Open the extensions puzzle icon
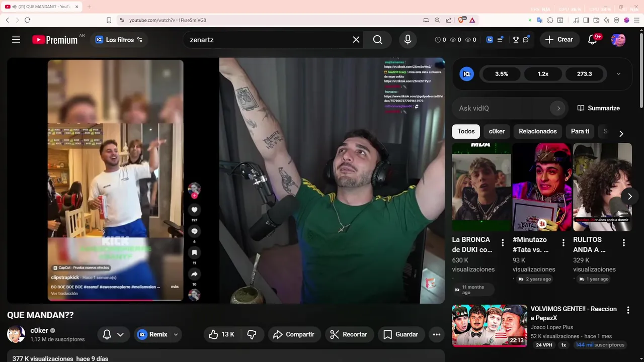 550,20
